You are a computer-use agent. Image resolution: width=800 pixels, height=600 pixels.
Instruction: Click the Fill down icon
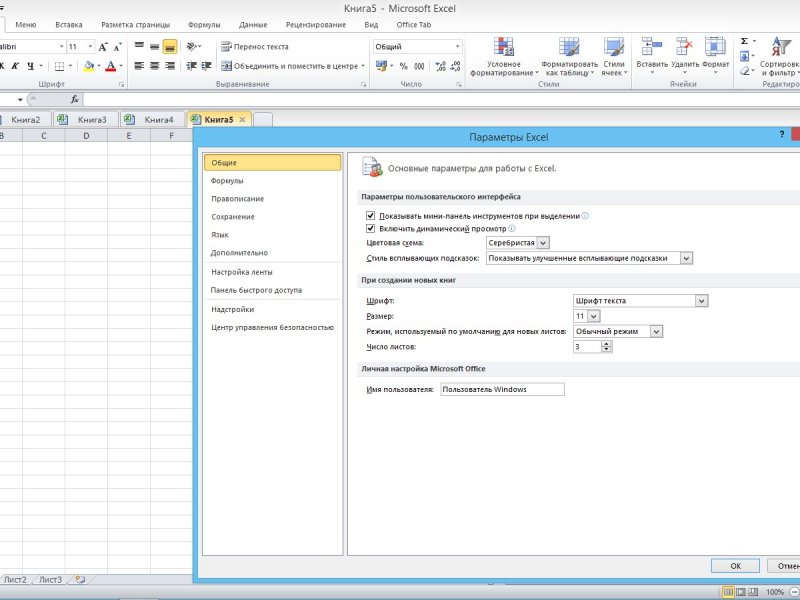point(744,56)
